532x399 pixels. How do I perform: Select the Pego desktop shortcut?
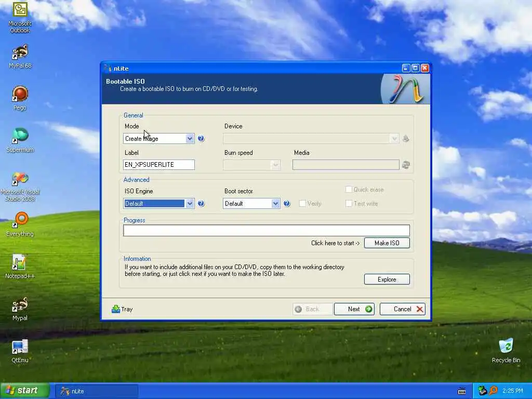(x=20, y=98)
